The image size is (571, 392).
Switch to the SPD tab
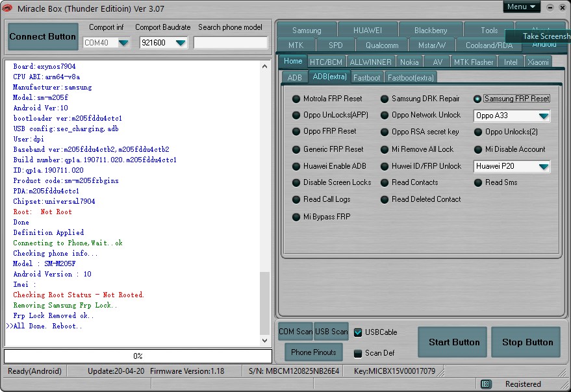(335, 45)
